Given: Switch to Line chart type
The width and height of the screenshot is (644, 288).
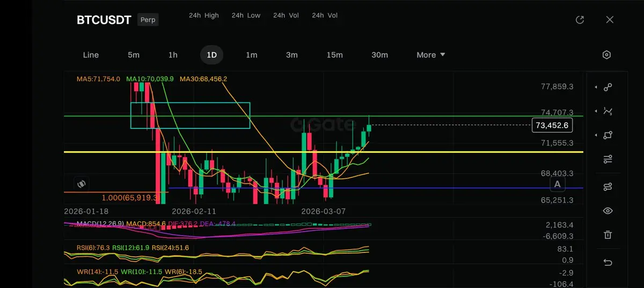Looking at the screenshot, I should pos(91,55).
